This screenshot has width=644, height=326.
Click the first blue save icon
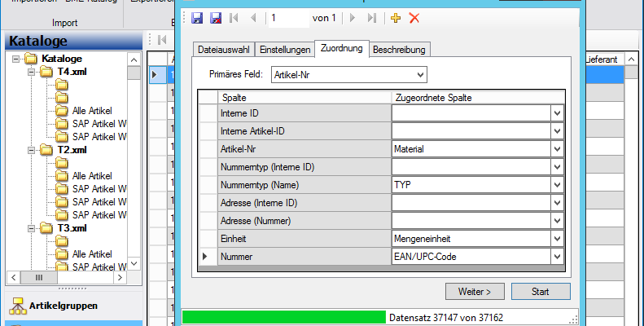[197, 18]
